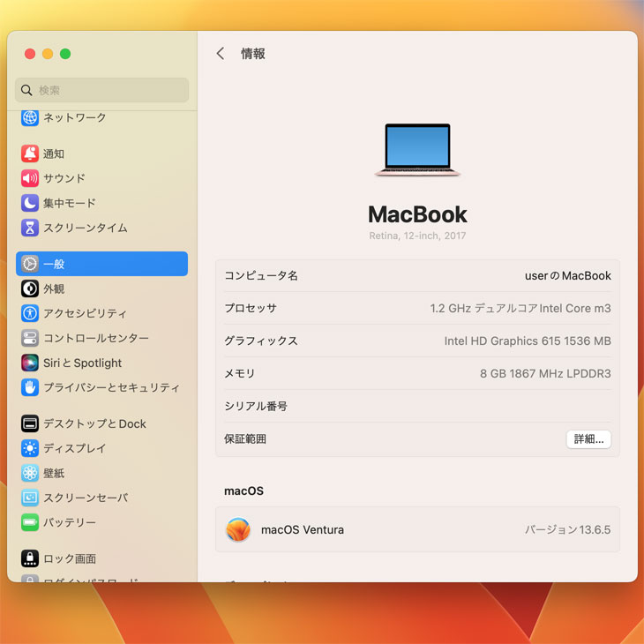This screenshot has width=644, height=644.
Task: Click the MacBook image thumbnail
Action: (x=417, y=151)
